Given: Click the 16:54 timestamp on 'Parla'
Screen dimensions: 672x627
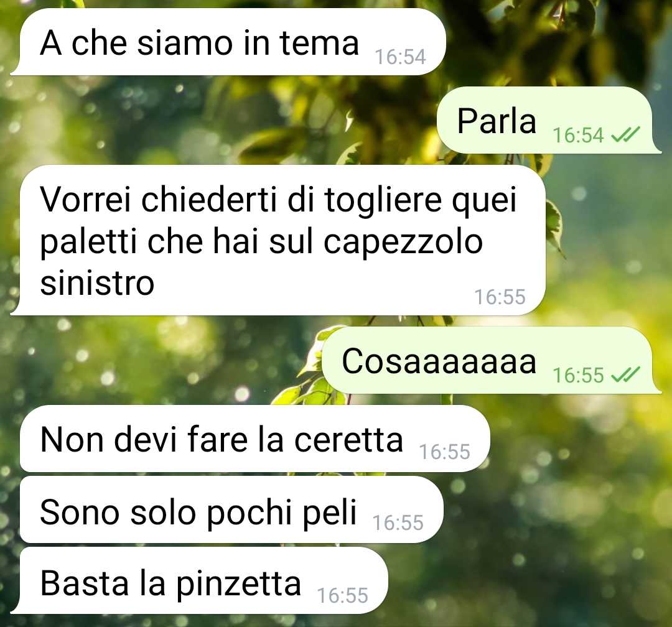Looking at the screenshot, I should [578, 136].
